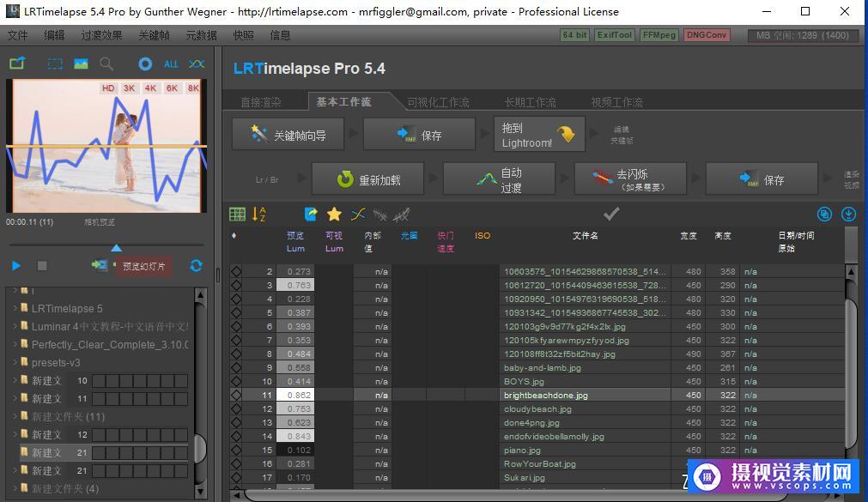Toggle the ALL curves button

point(171,64)
